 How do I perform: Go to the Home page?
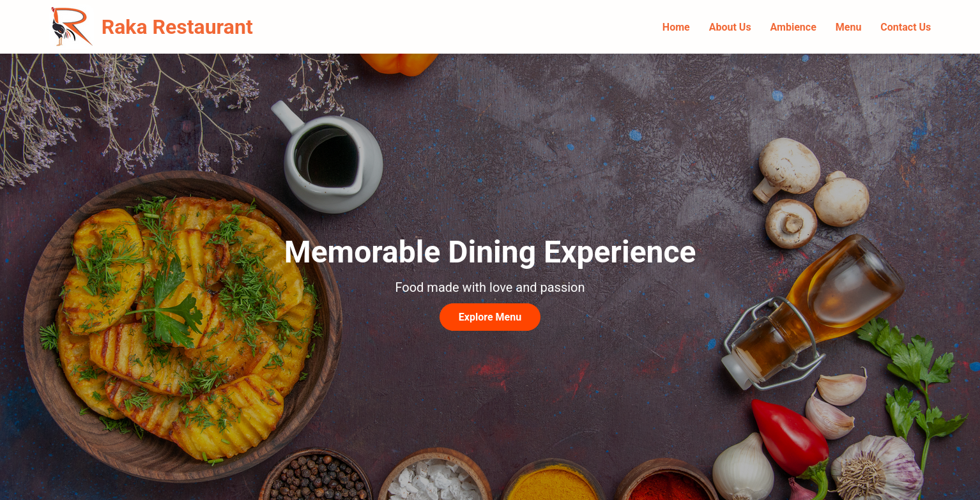[676, 27]
